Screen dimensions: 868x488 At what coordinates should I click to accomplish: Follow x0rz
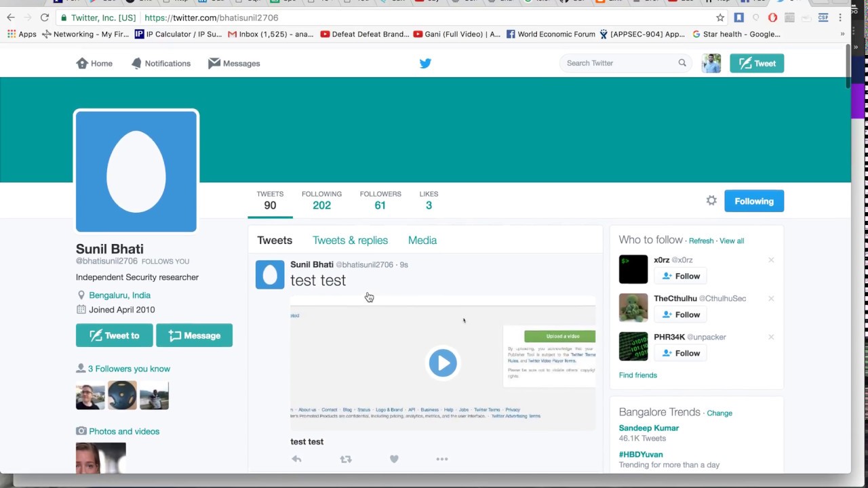pos(681,276)
